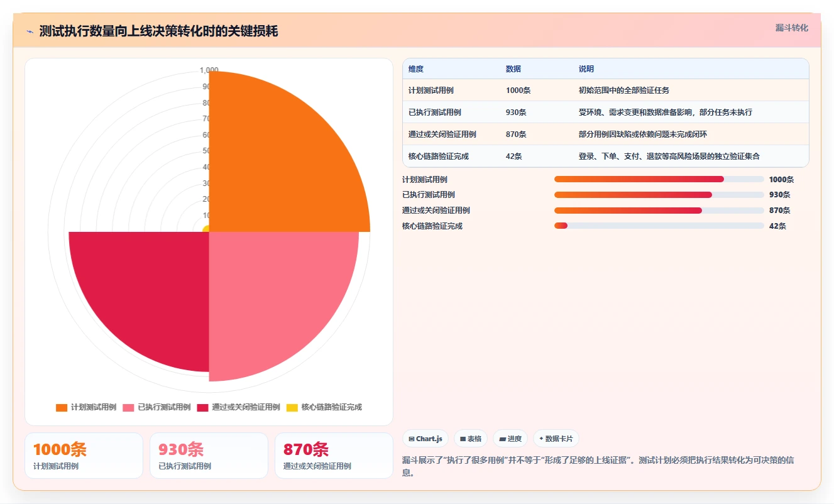Toggle the 通过或关闭验证用例 legend entry
Image resolution: width=834 pixels, height=504 pixels.
[238, 407]
